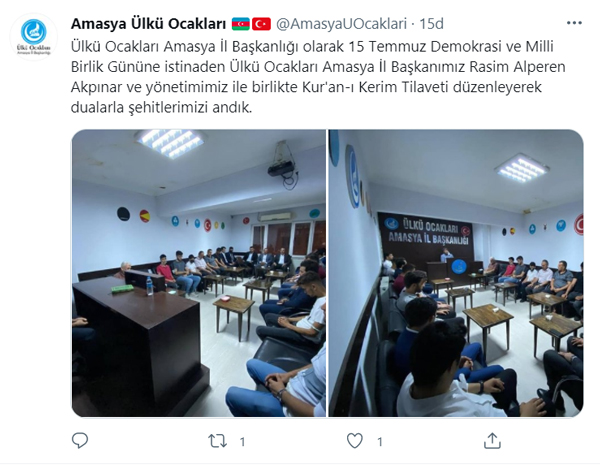Click the like count number
Screen dimensions: 600x471
click(x=380, y=442)
